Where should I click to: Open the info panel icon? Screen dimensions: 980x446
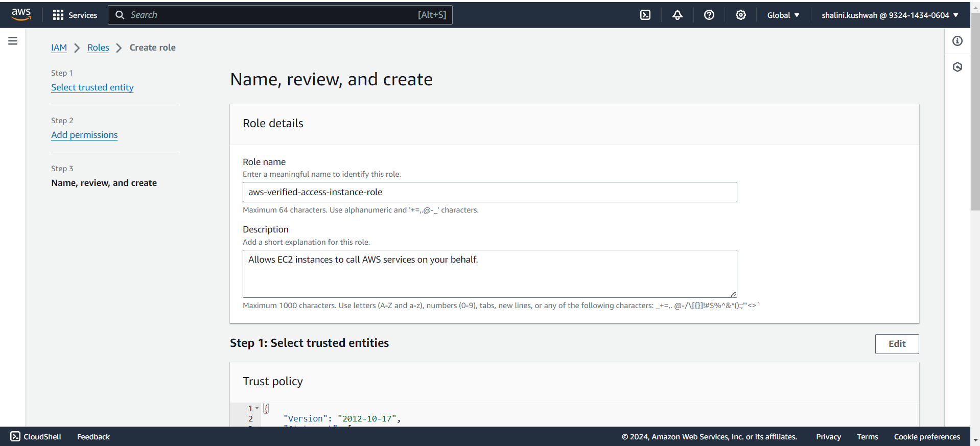click(958, 41)
